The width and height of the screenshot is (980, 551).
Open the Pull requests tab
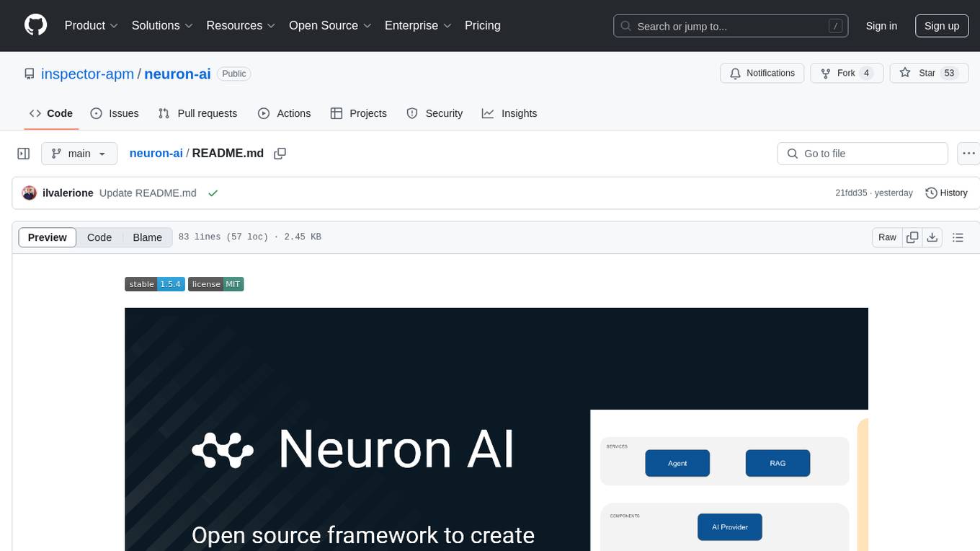pos(197,113)
